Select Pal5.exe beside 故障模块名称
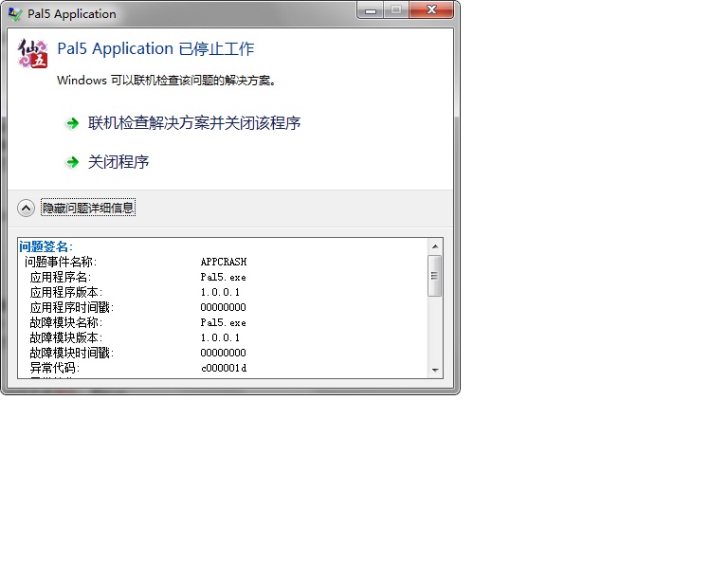Viewport: 728px width, 582px height. (x=224, y=322)
